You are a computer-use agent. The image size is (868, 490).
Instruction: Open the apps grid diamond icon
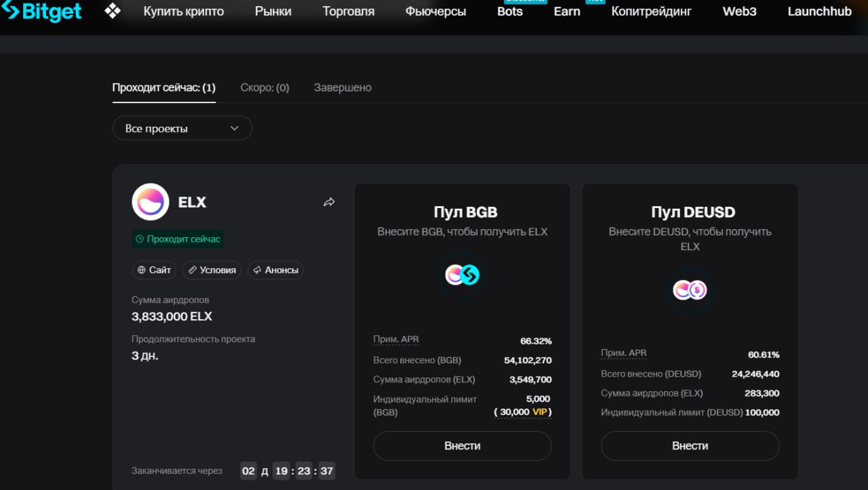point(113,12)
